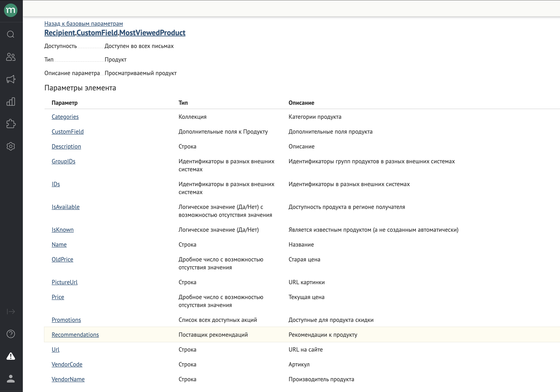Click 'Список всех доступных акций' cell

pyautogui.click(x=218, y=320)
